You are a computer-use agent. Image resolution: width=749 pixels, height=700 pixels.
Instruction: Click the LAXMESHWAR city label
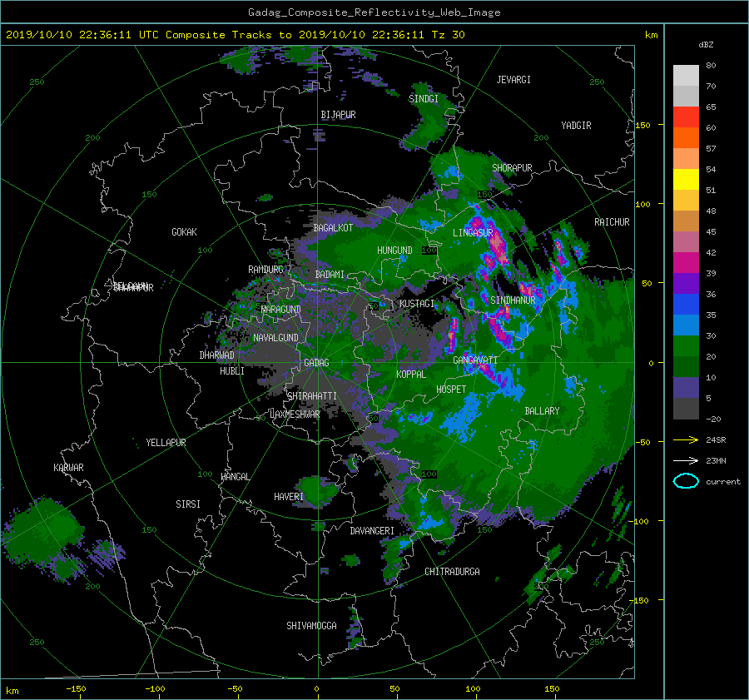295,415
